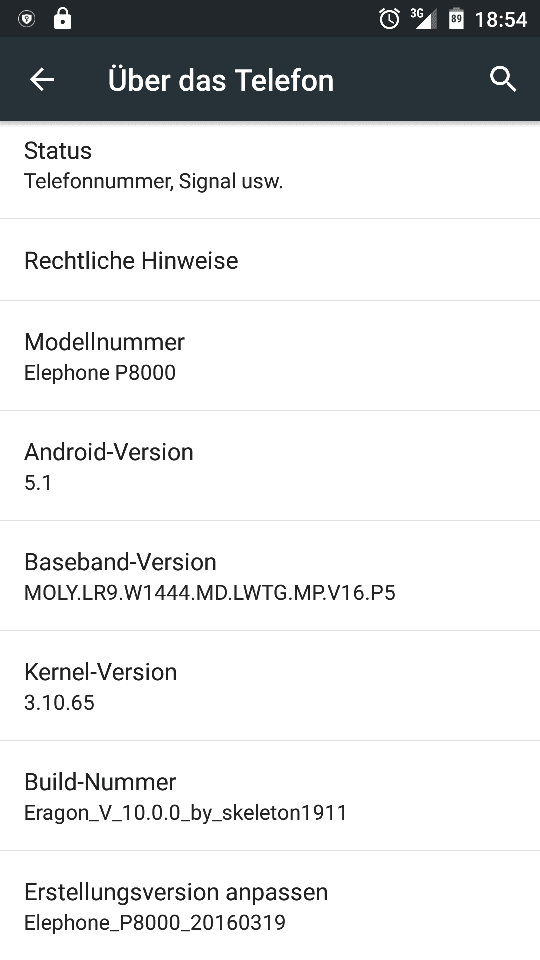Tap the Telefonnummer, Signal usw. subtitle
The height and width of the screenshot is (960, 540).
tap(153, 182)
